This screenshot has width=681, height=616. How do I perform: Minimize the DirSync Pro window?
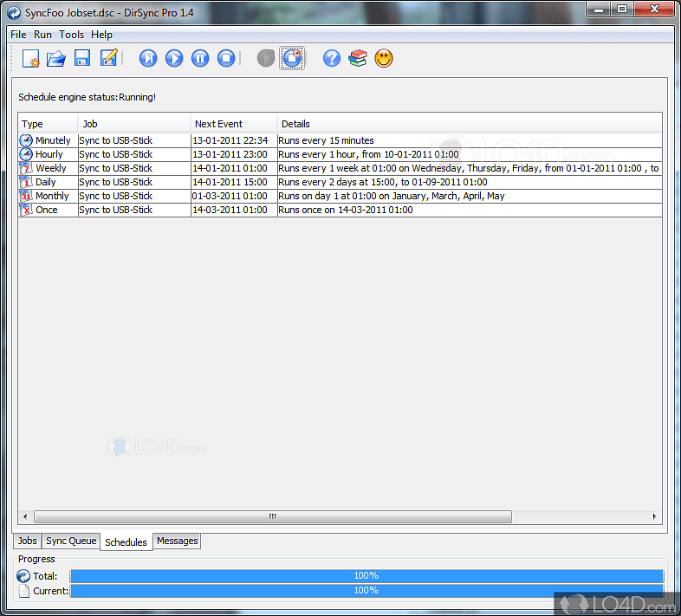599,10
